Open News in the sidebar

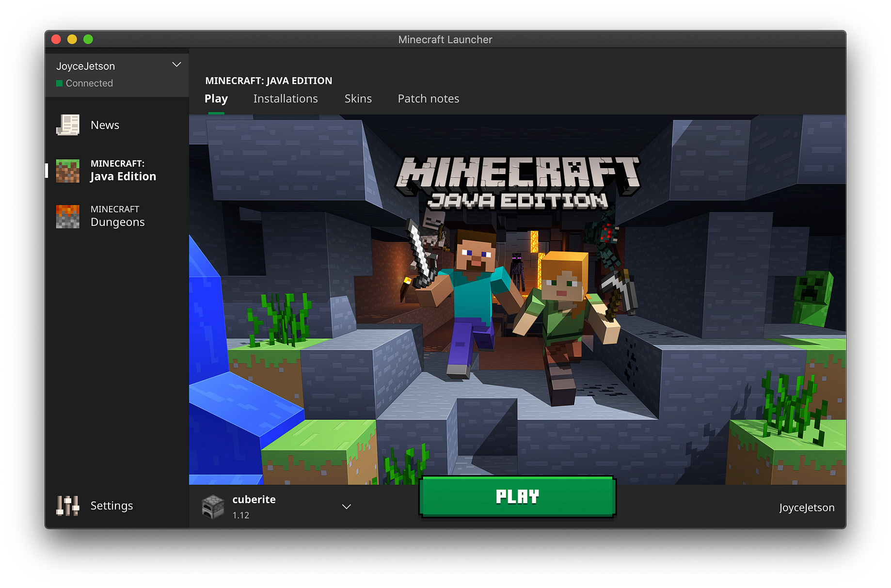117,125
